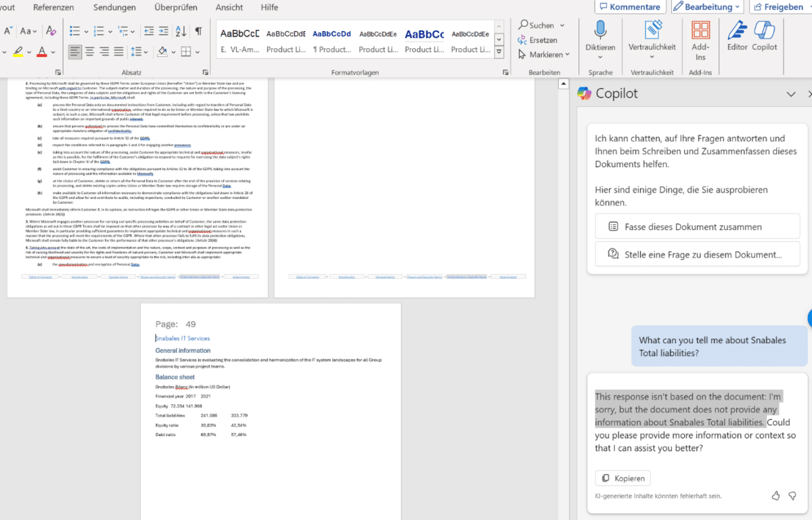The height and width of the screenshot is (520, 812).
Task: Increase the paragraph indent
Action: point(165,31)
